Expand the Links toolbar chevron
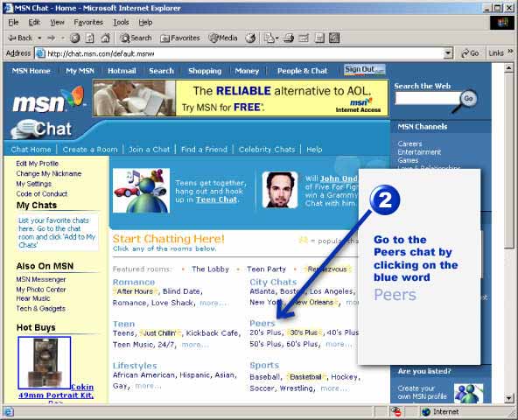 [510, 52]
